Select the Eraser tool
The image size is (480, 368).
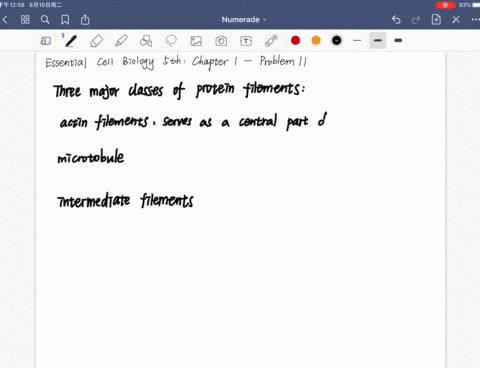tap(96, 41)
